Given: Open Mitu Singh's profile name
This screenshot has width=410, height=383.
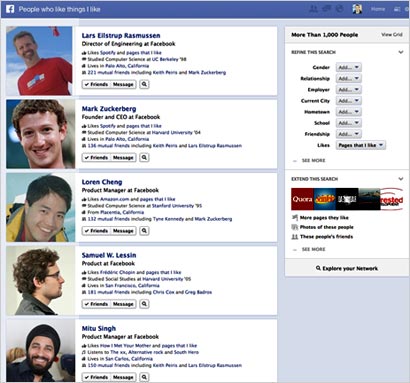Looking at the screenshot, I should pos(99,328).
